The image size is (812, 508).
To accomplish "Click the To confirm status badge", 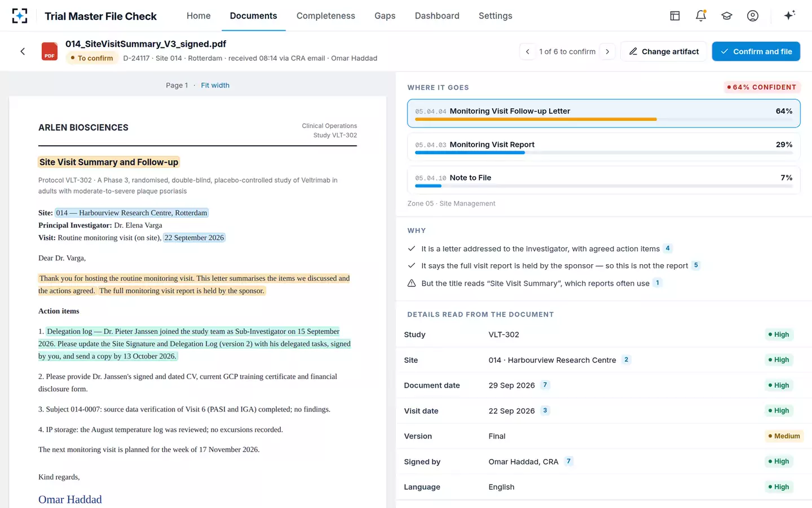I will (91, 58).
